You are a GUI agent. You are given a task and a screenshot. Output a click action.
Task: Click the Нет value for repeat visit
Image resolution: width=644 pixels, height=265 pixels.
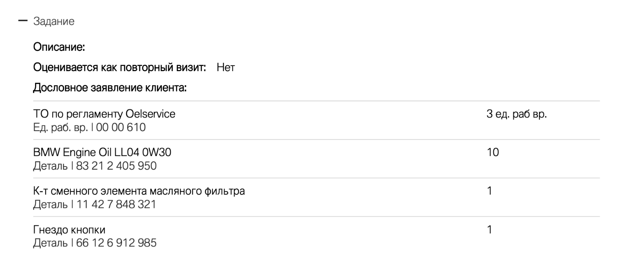point(225,67)
